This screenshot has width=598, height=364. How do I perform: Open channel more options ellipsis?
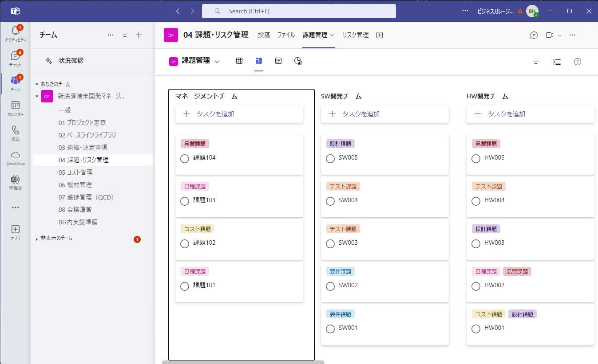(x=572, y=35)
